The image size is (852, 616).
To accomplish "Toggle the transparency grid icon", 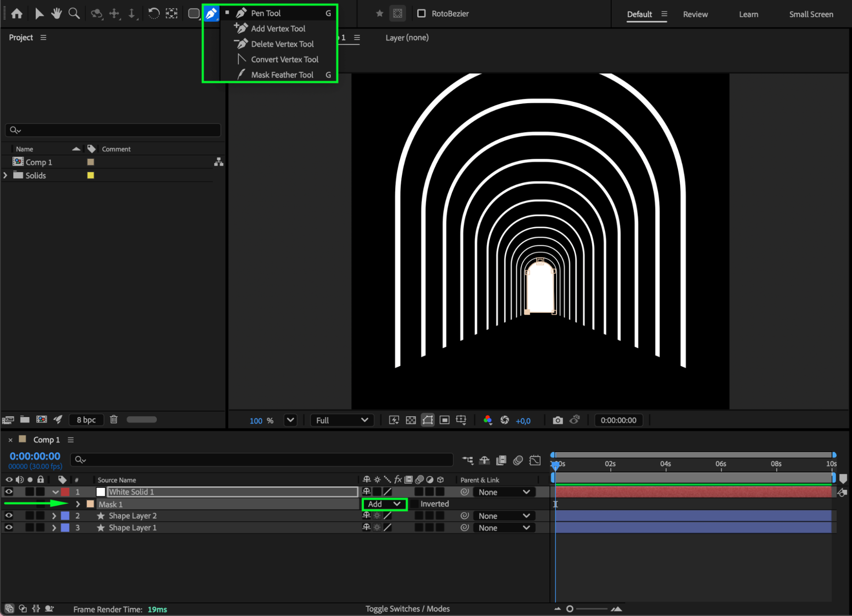I will pos(410,420).
